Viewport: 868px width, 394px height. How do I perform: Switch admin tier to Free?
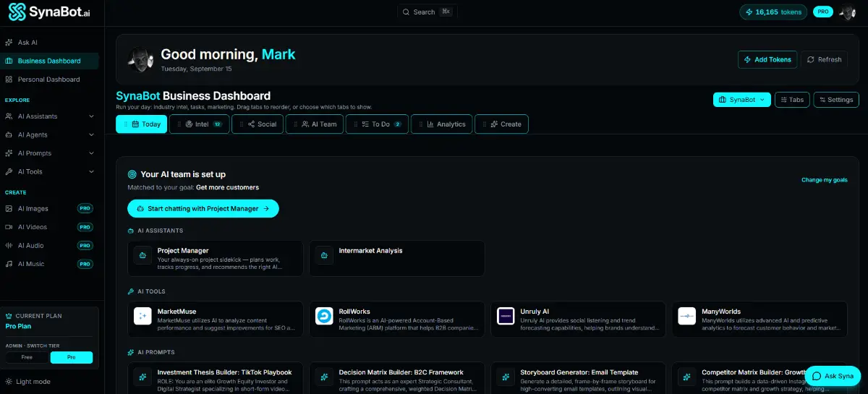[x=27, y=357]
